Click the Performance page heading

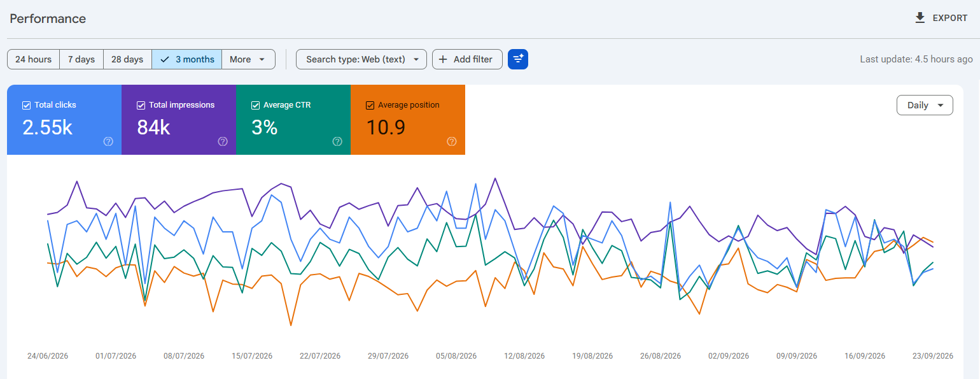(48, 18)
